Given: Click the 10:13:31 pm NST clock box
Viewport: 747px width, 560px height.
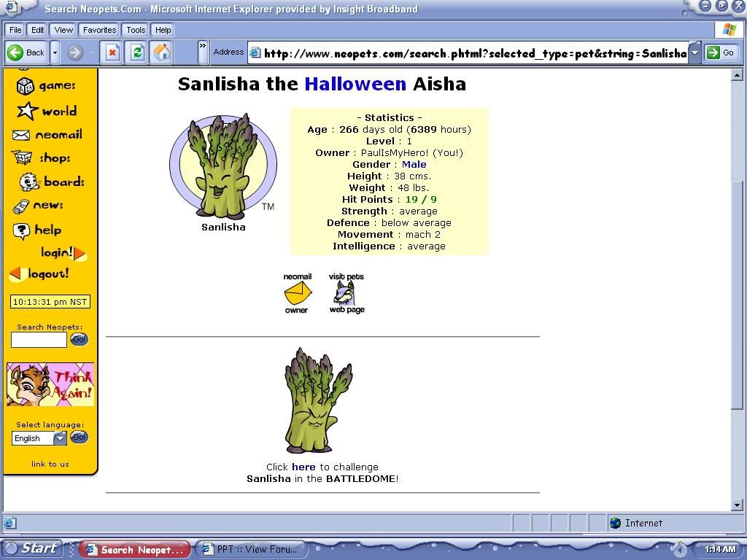Looking at the screenshot, I should coord(50,302).
